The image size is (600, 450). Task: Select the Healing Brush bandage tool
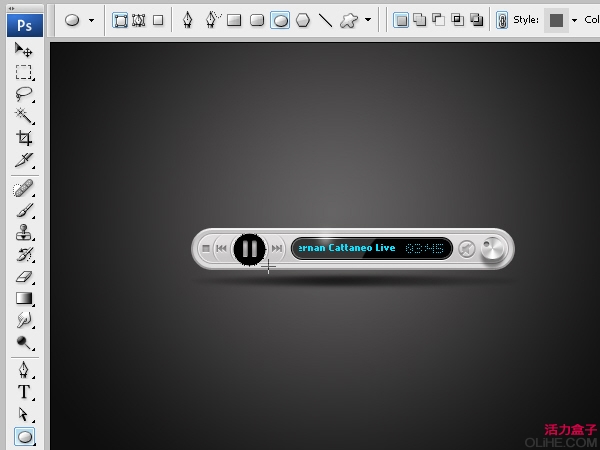[23, 189]
